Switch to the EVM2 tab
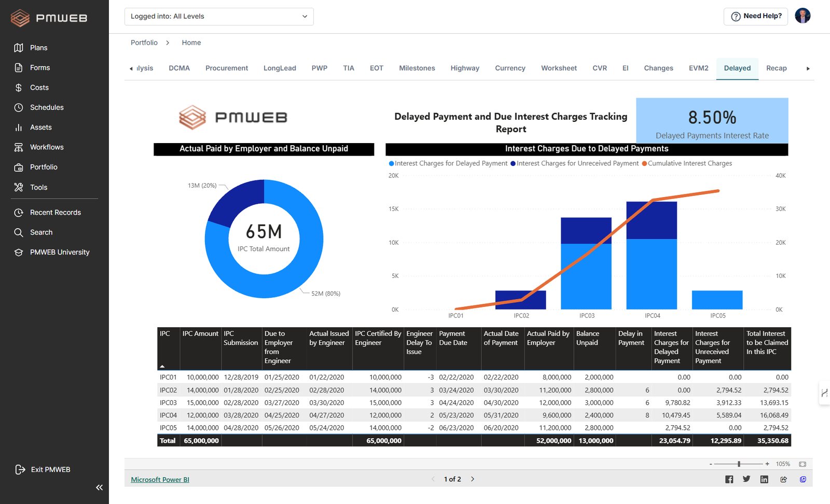The width and height of the screenshot is (830, 504). coord(698,68)
